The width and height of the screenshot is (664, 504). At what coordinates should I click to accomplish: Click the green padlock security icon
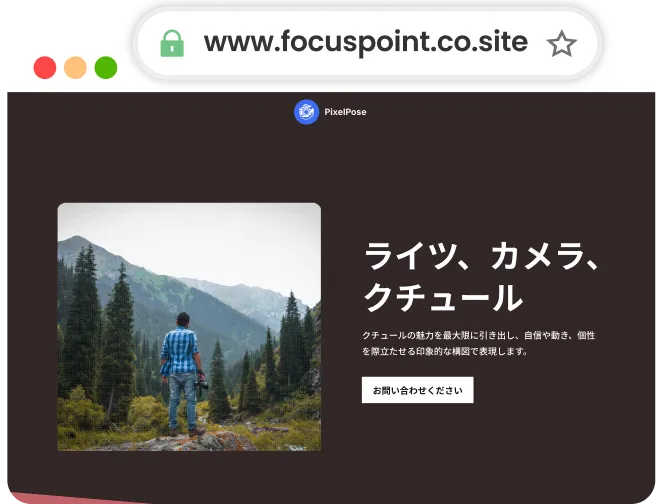coord(172,43)
